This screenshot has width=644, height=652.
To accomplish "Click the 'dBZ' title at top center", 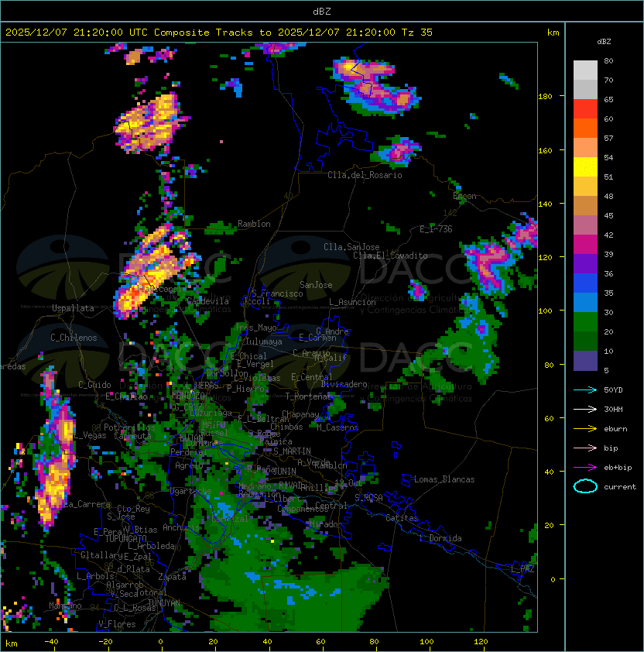I will click(322, 12).
